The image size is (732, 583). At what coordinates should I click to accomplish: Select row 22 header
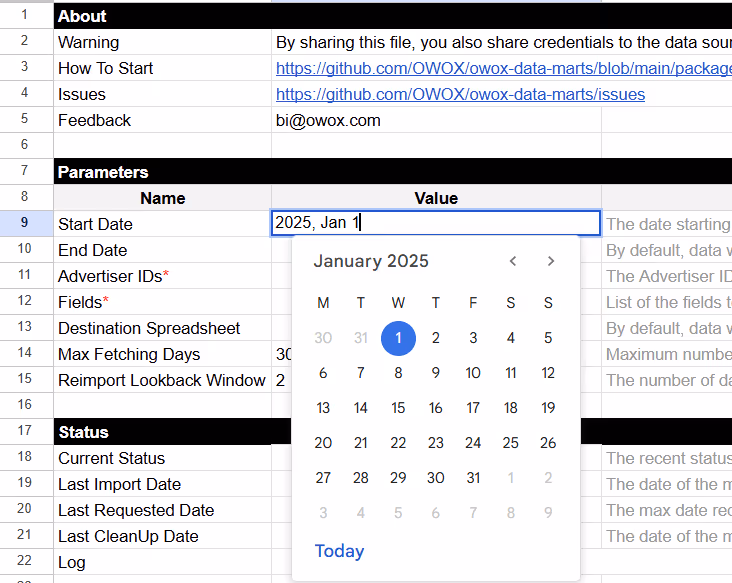coord(25,561)
